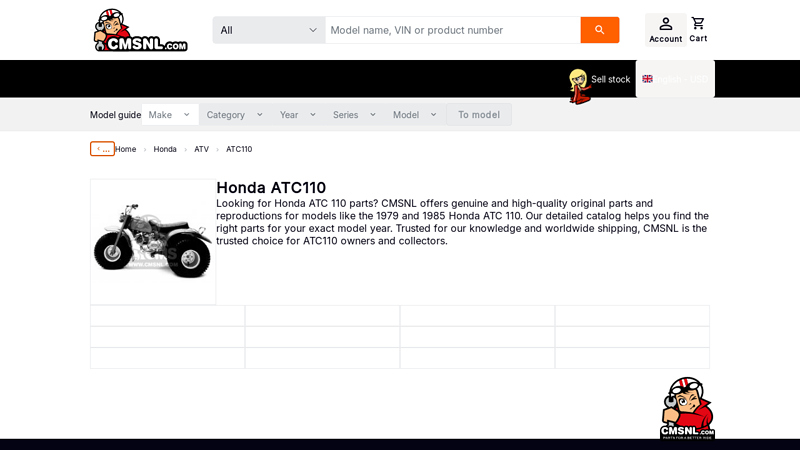Expand the Model dropdown
The image size is (800, 450).
click(x=415, y=115)
